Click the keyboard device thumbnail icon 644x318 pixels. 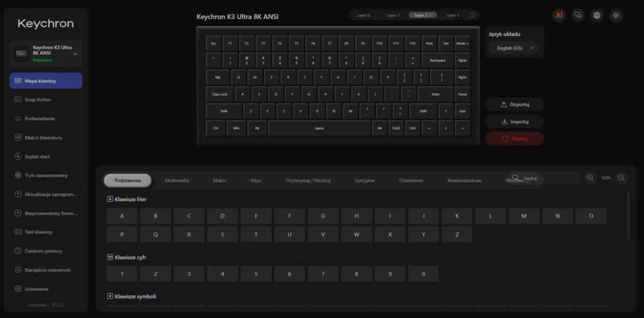21,53
